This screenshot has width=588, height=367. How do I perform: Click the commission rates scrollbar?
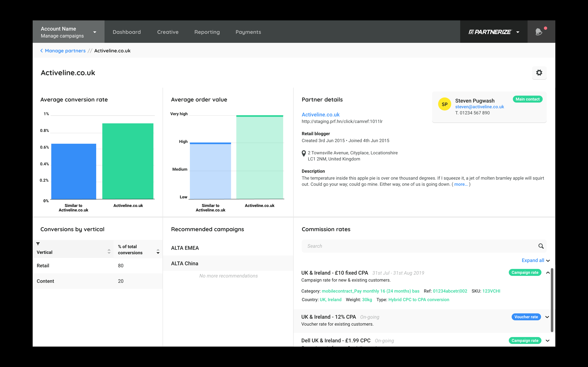[x=552, y=300]
